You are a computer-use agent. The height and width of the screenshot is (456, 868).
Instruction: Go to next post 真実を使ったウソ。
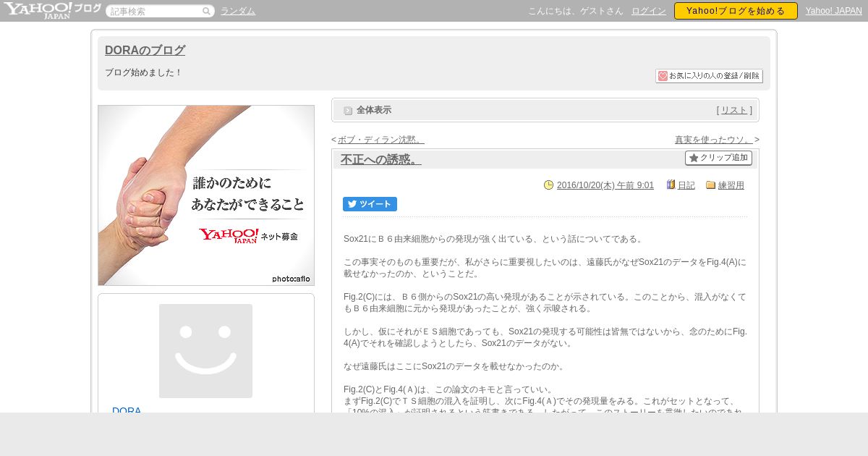[x=714, y=140]
